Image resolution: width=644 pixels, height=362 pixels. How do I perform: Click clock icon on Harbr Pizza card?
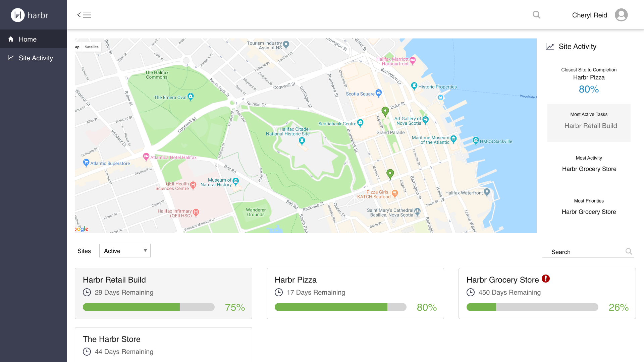(279, 292)
